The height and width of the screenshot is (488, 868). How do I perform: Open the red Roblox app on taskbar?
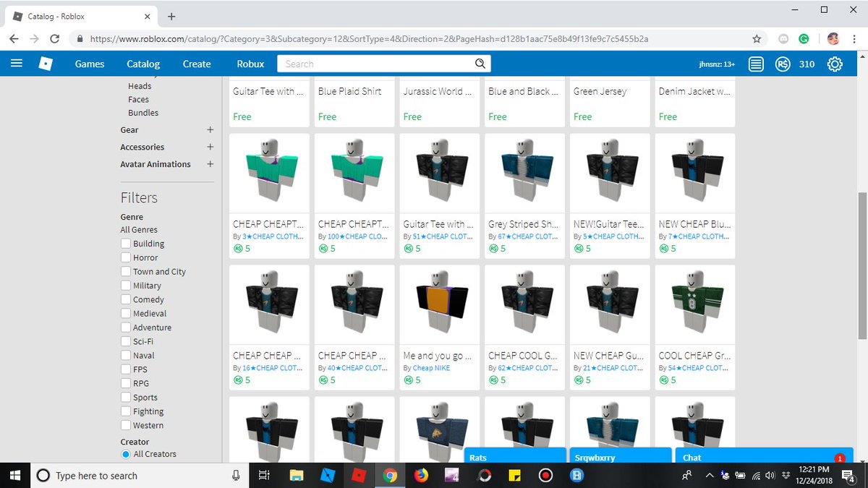[x=359, y=475]
